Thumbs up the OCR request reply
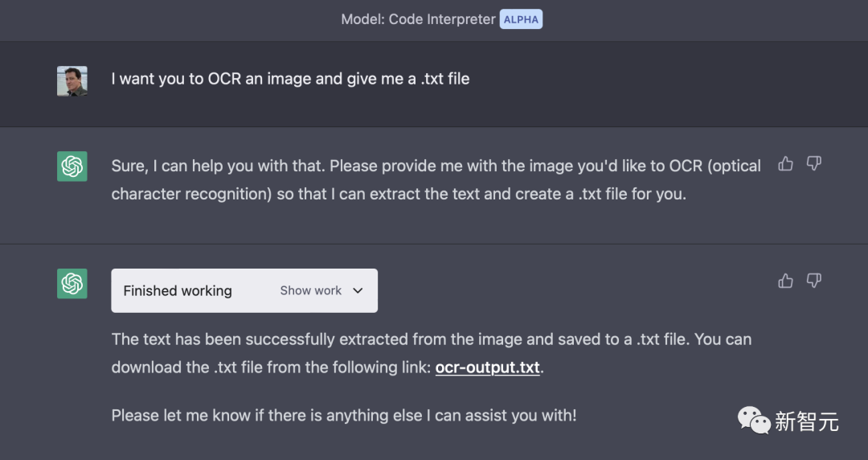This screenshot has height=460, width=868. tap(785, 164)
